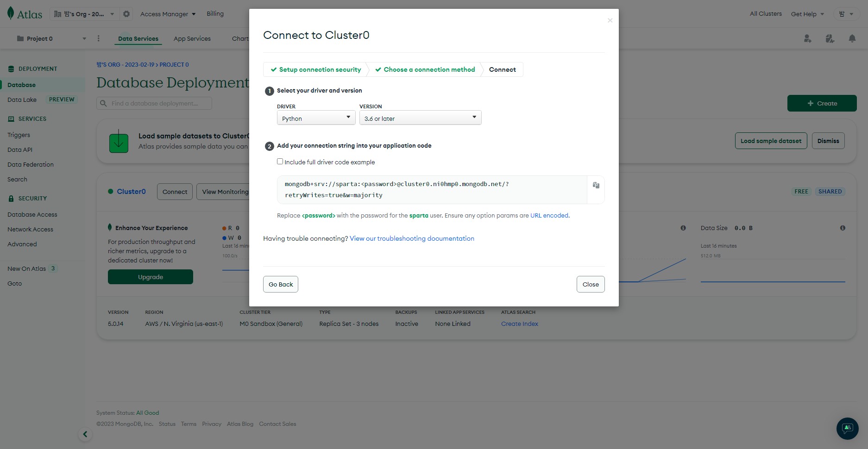Click the Go Back button

pos(281,284)
